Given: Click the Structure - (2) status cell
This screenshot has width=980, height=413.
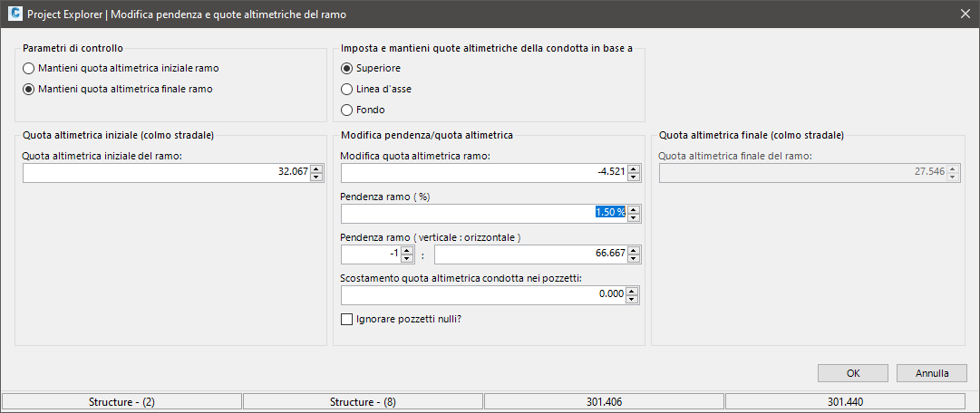Looking at the screenshot, I should (x=122, y=401).
